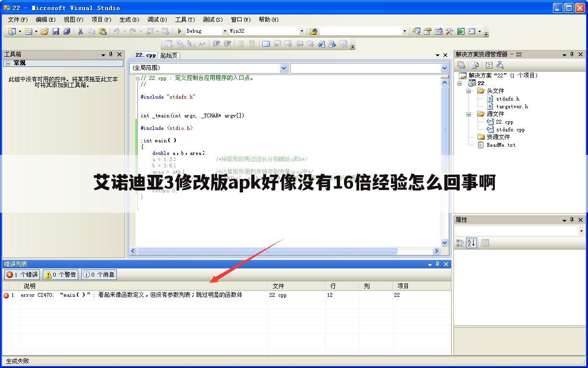Open the 帮助(H) menu
588x368 pixels.
pyautogui.click(x=269, y=20)
